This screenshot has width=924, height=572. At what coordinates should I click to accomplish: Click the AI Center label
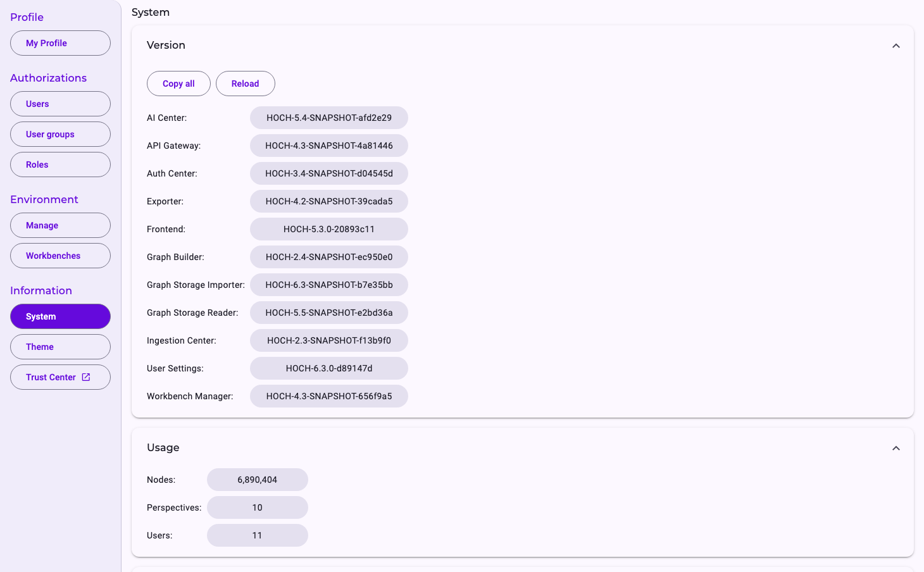[x=166, y=118]
